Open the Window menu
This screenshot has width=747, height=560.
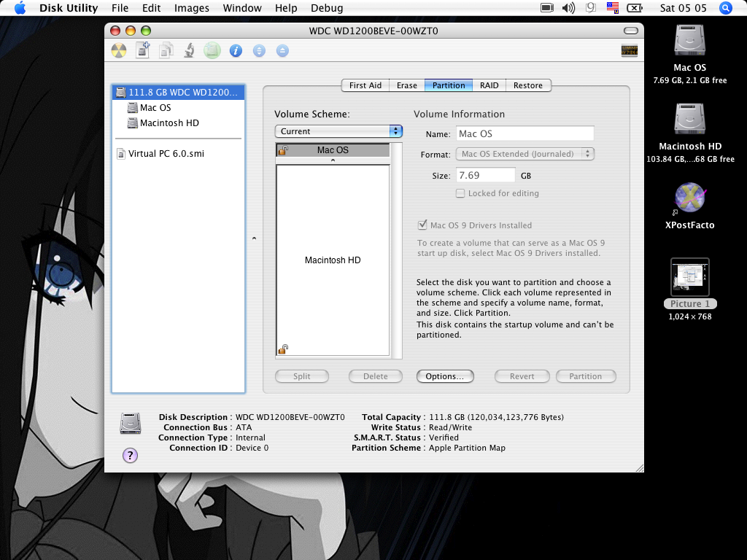[x=242, y=8]
